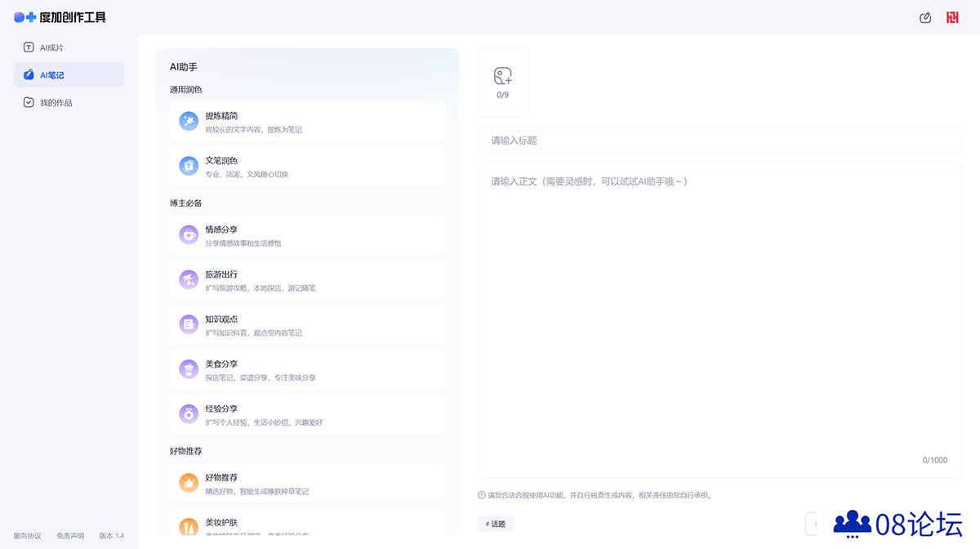Screen dimensions: 980x549
Task: Choose the 提炼精简 assistant card
Action: coord(307,122)
